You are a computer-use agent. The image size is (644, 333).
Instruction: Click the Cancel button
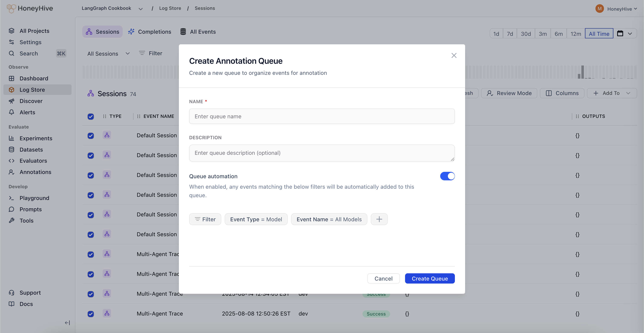[x=383, y=278]
